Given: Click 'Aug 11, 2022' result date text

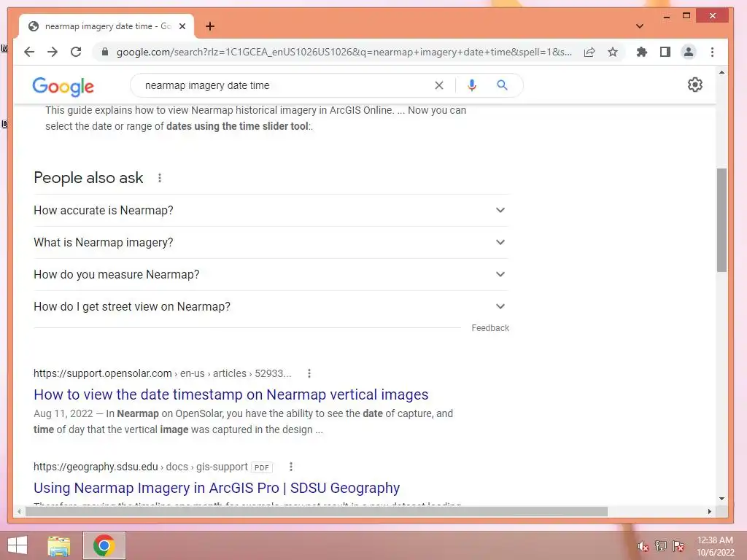Looking at the screenshot, I should point(63,413).
